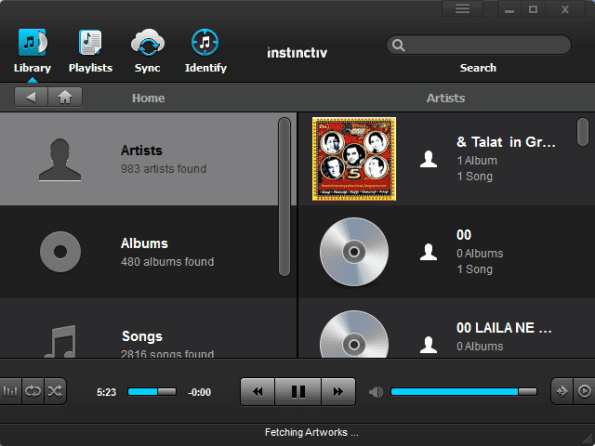Viewport: 595px width, 446px height.
Task: Open the "& Talat in Gr..." album artwork
Action: click(x=354, y=159)
